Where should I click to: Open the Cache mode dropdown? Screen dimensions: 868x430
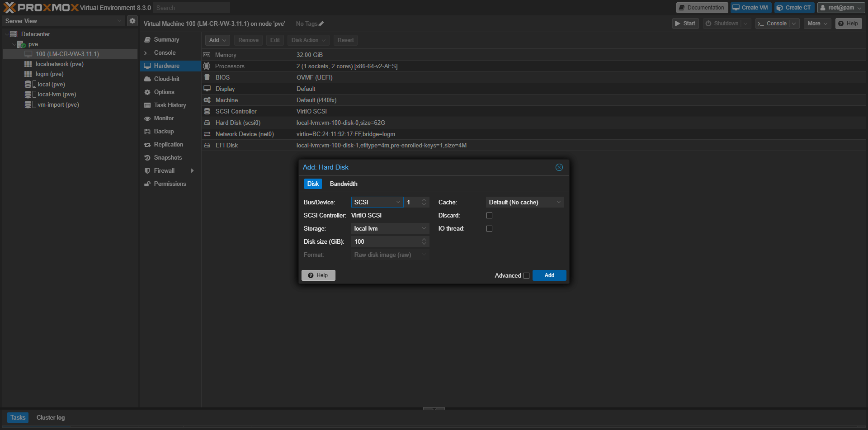coord(524,203)
